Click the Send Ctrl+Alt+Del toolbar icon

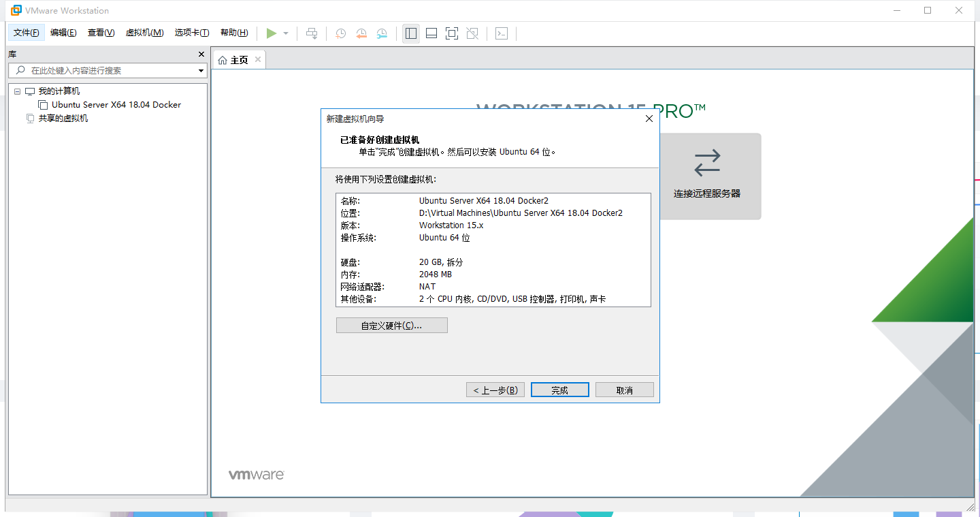312,33
